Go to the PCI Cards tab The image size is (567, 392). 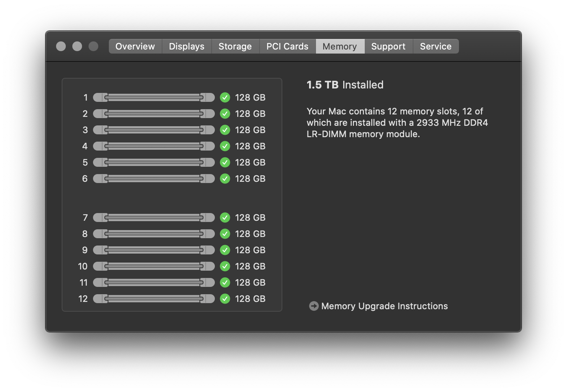pos(287,46)
